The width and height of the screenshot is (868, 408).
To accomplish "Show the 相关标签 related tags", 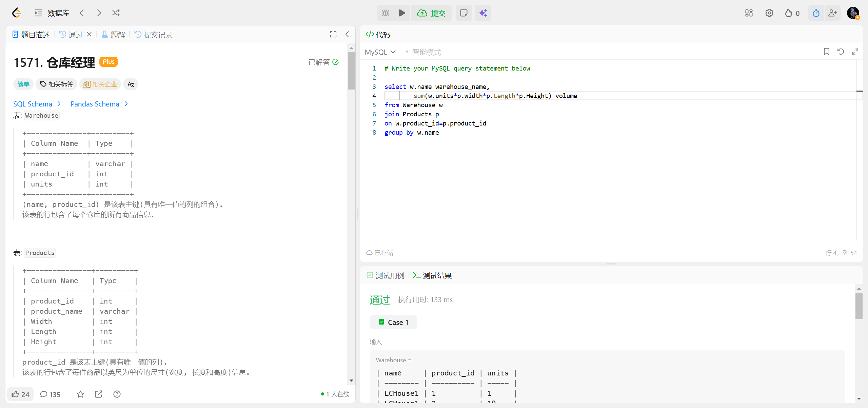I will (57, 84).
